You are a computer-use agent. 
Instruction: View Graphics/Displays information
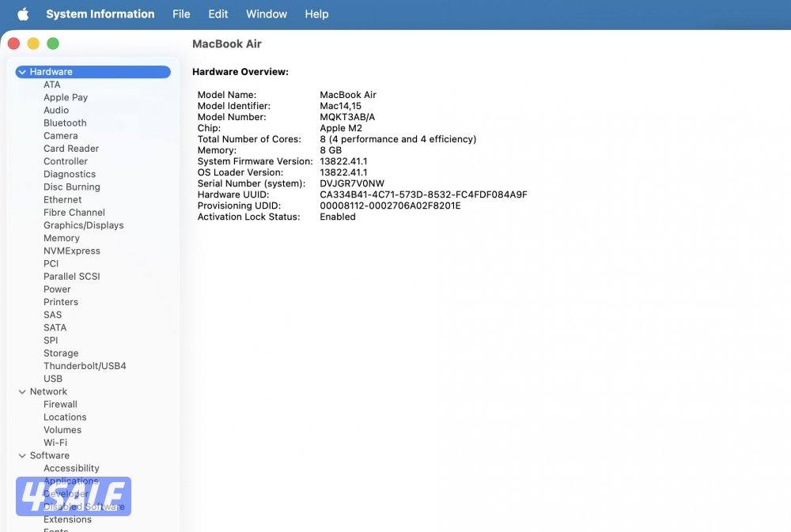point(84,224)
